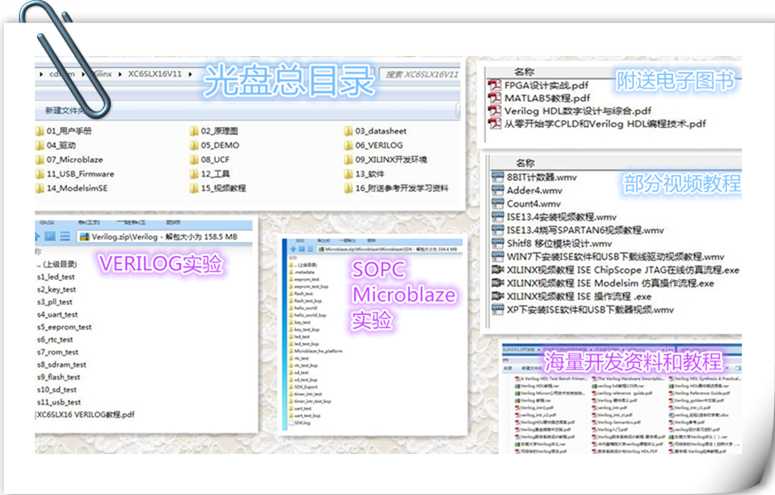The height and width of the screenshot is (495, 775).
Task: Click the 搜索 XC6SLX16V11 search box
Action: (421, 74)
